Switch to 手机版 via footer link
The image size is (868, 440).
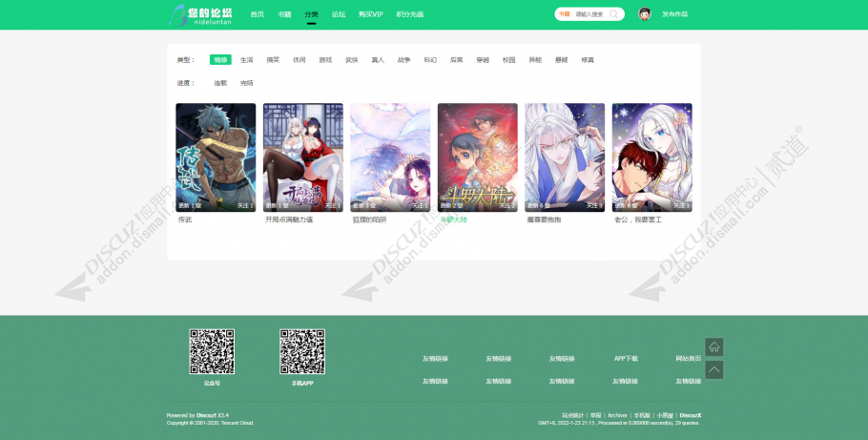(642, 415)
